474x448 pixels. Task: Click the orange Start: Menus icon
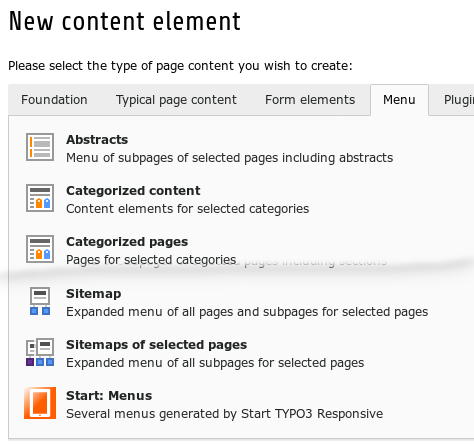(x=40, y=403)
